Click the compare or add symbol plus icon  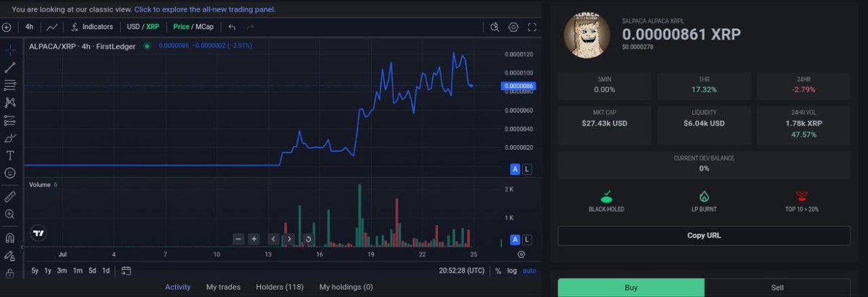[x=7, y=27]
